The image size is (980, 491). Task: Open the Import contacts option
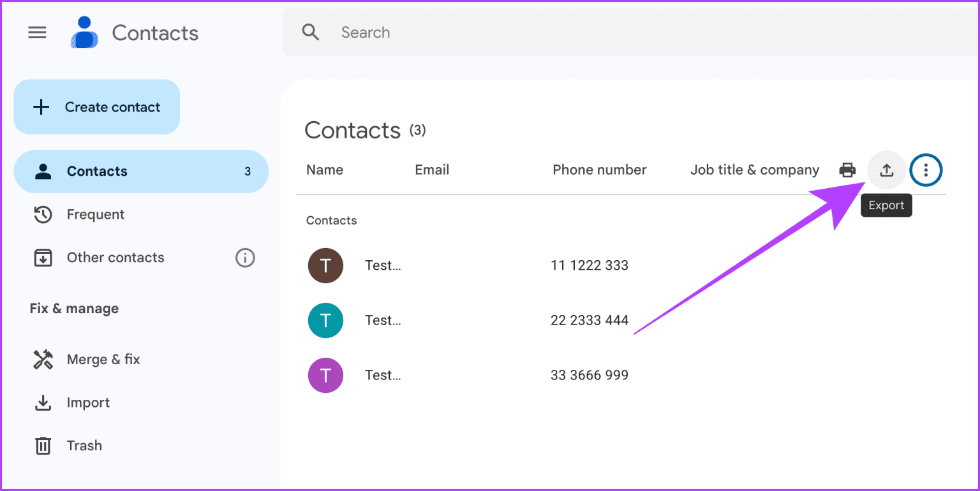click(x=89, y=402)
